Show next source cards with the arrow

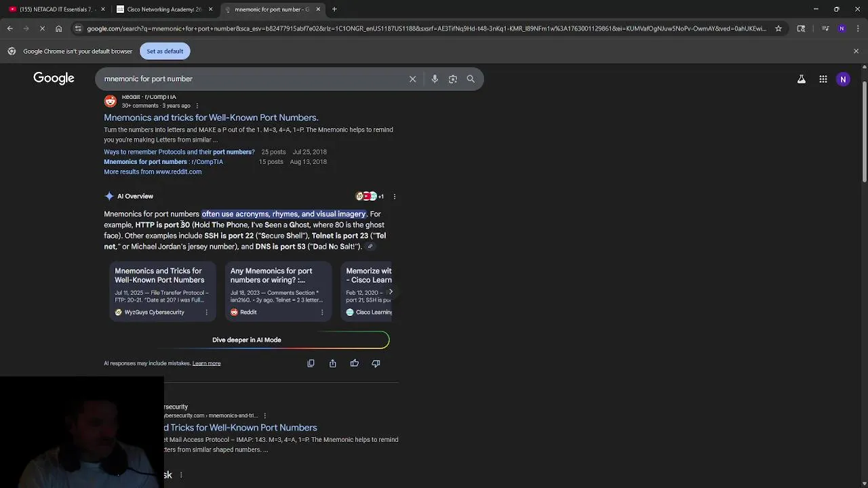point(391,292)
